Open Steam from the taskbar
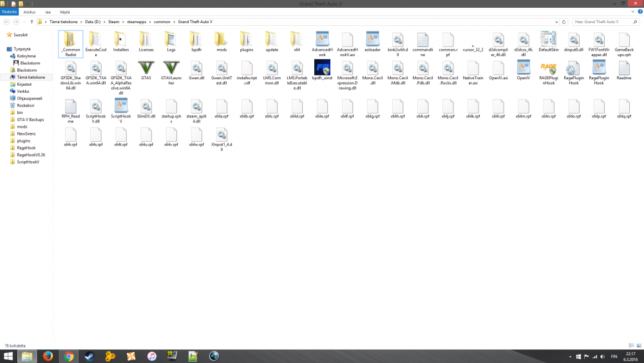Viewport: 644px width, 363px height. pos(89,356)
